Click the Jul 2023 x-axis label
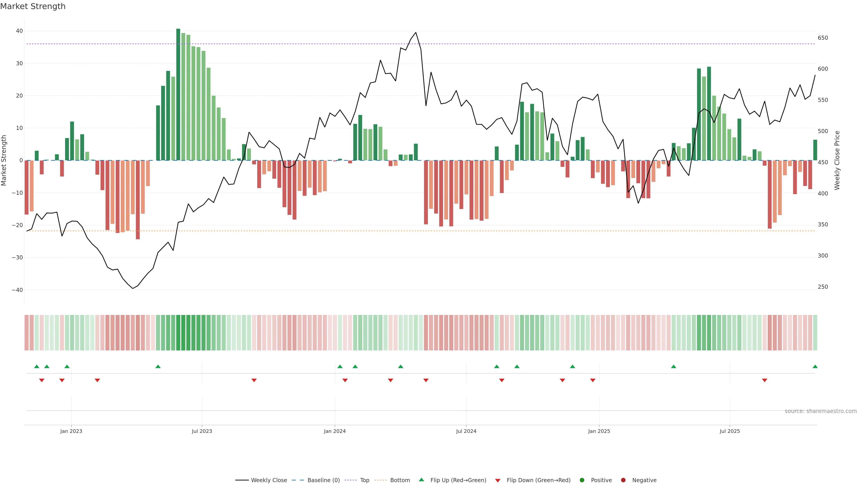Screen dimensions: 868x488 tap(202, 431)
